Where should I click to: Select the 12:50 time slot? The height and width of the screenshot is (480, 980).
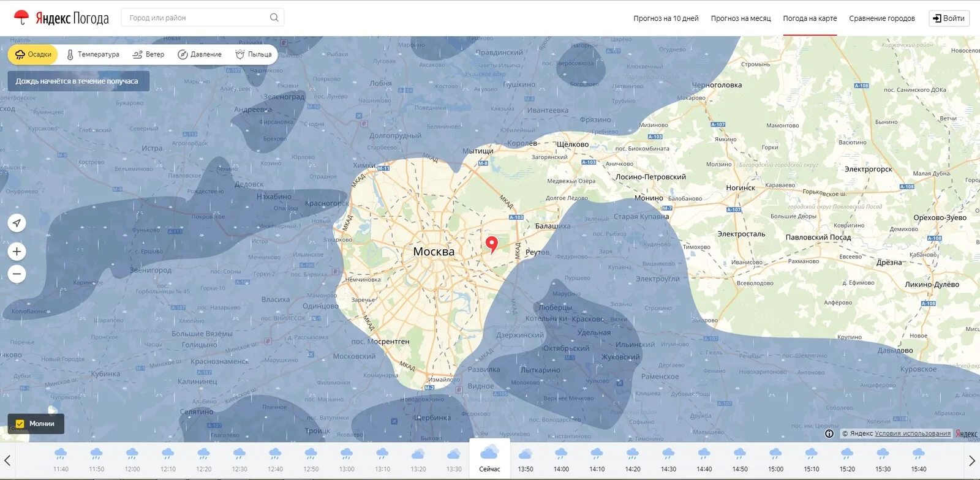(311, 460)
